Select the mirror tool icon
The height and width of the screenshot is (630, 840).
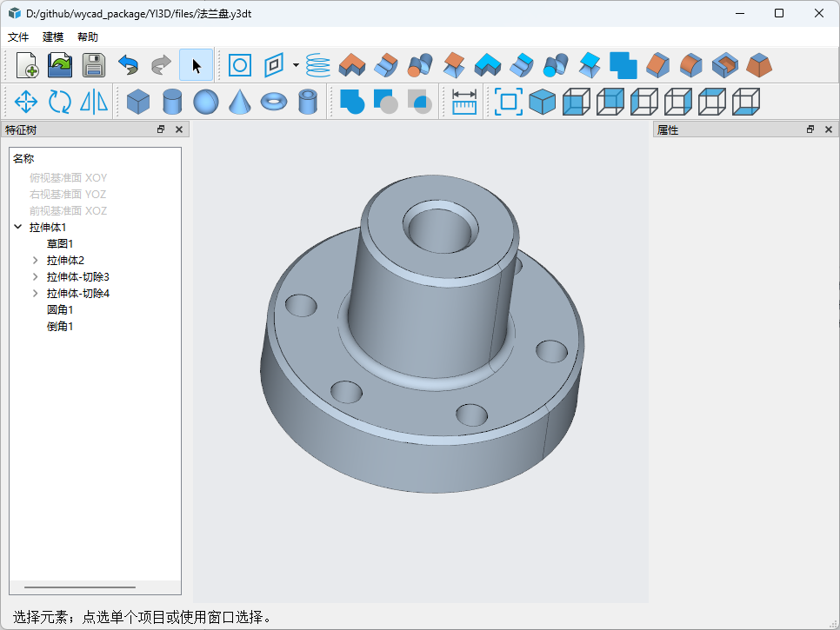coord(94,101)
